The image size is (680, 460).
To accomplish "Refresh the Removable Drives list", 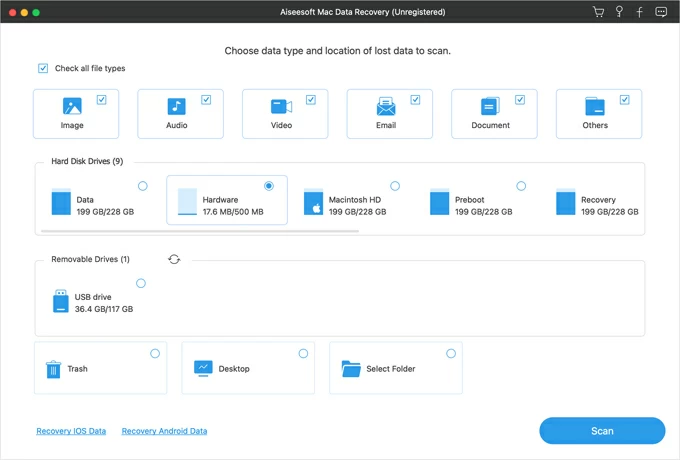I will click(174, 259).
